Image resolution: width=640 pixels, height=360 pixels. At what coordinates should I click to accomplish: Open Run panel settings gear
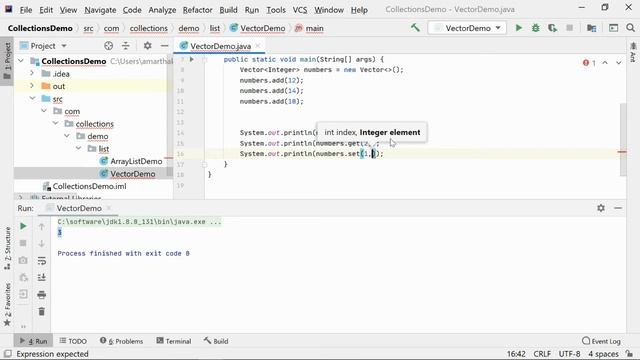(601, 208)
